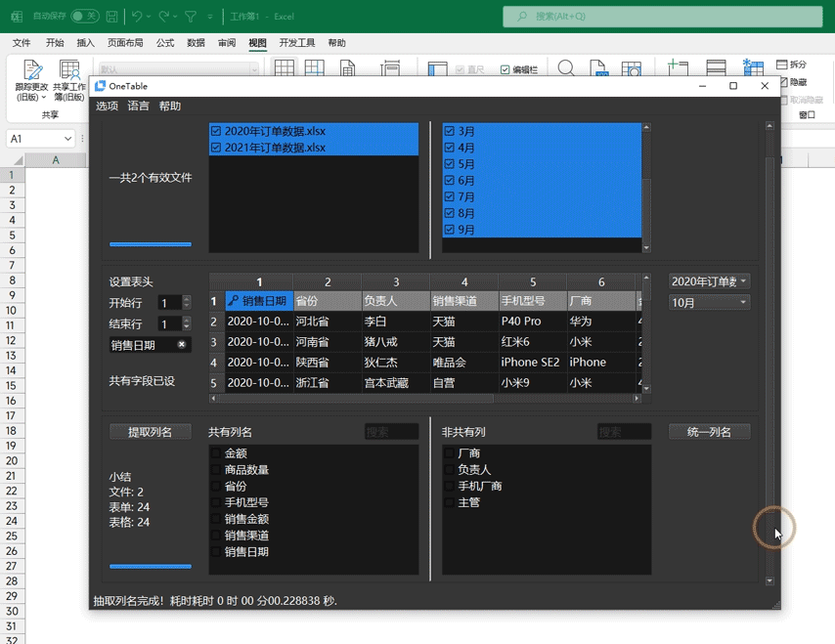Click the 共有列名 search field

tap(391, 432)
